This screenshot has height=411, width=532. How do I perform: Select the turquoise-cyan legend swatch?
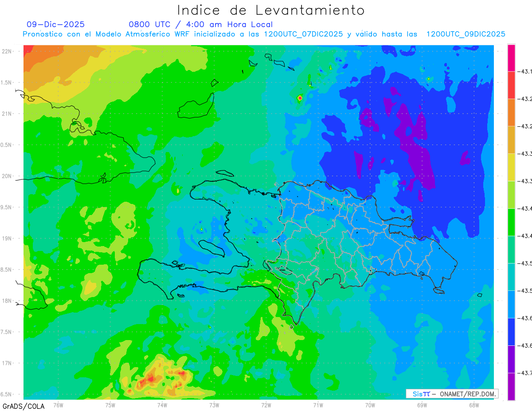click(511, 277)
